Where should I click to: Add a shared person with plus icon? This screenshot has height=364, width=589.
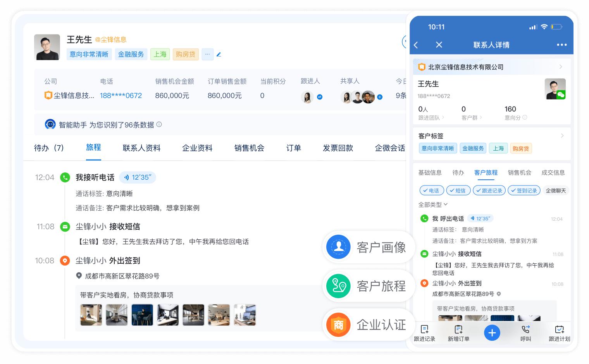point(380,97)
